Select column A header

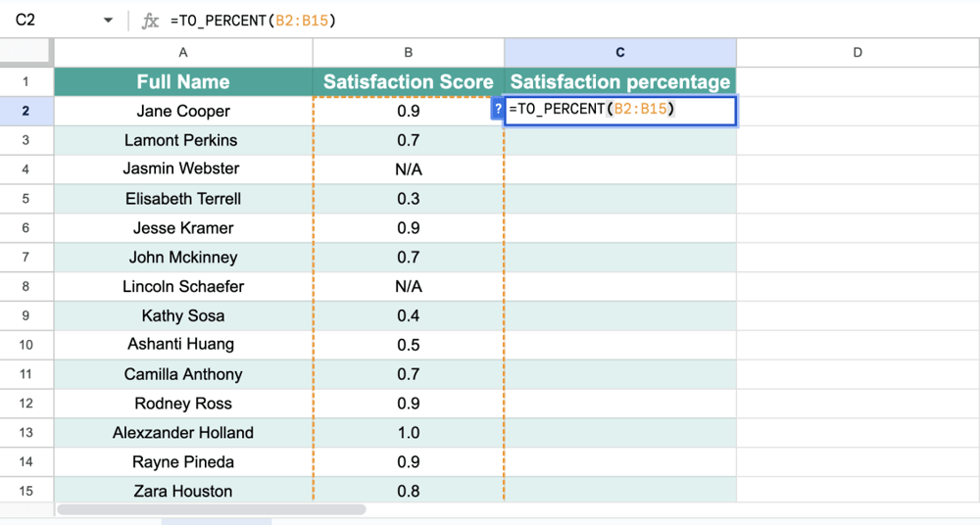(x=183, y=53)
